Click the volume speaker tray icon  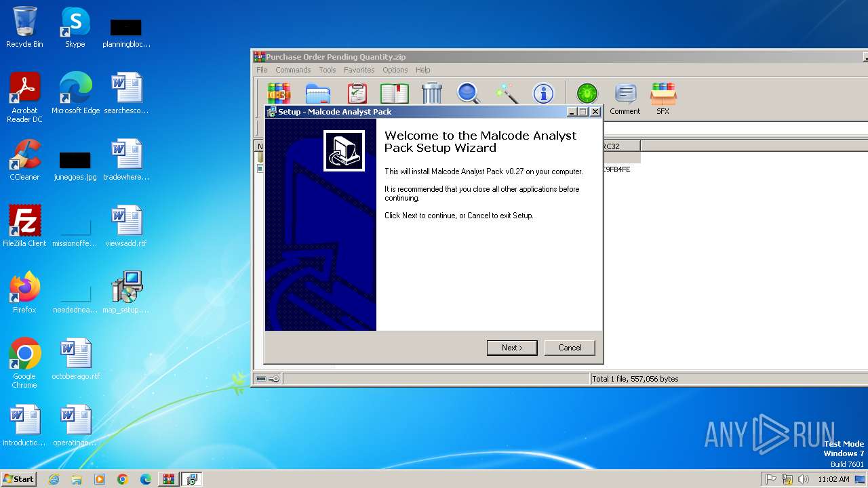coord(804,479)
